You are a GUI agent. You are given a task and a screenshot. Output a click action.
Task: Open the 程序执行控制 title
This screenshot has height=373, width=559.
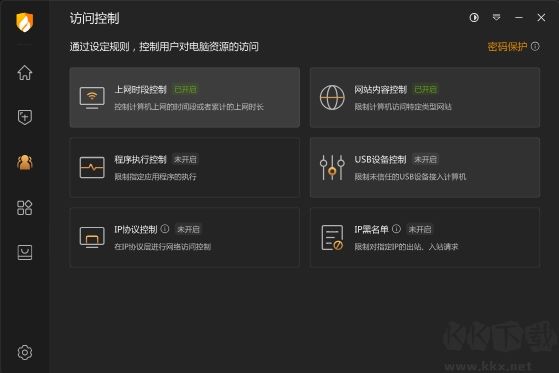click(x=140, y=159)
